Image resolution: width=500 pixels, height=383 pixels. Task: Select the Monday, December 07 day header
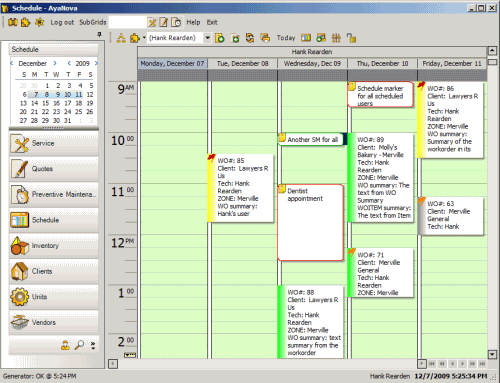point(172,64)
